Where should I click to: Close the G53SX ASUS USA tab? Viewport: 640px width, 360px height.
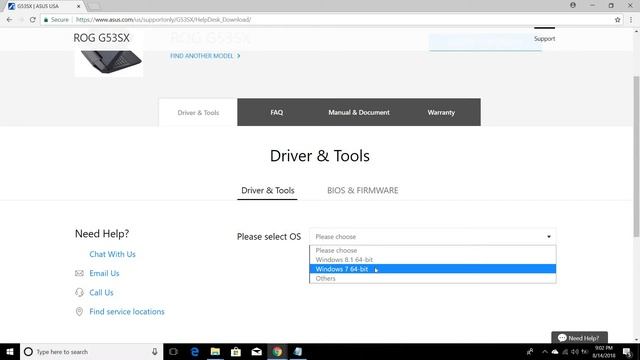tap(79, 6)
